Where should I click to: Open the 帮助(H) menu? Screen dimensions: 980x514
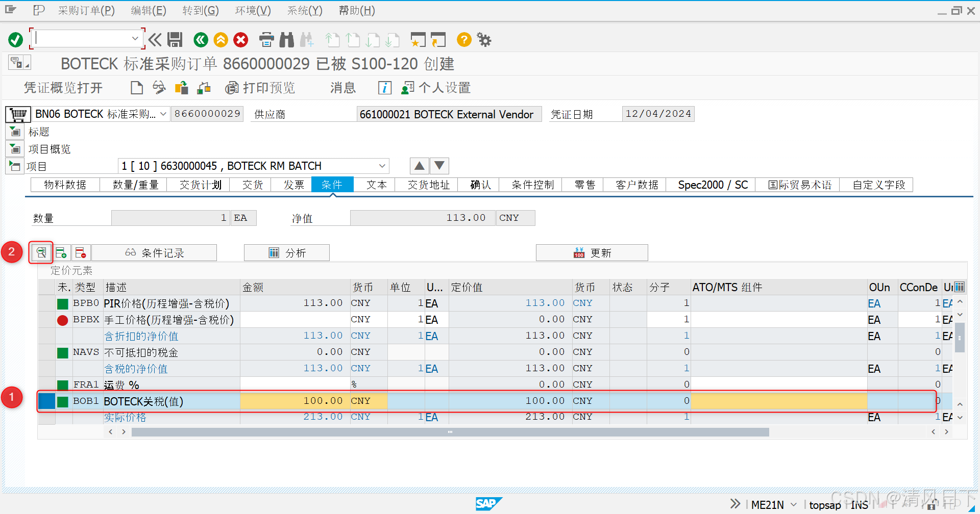[x=357, y=11]
